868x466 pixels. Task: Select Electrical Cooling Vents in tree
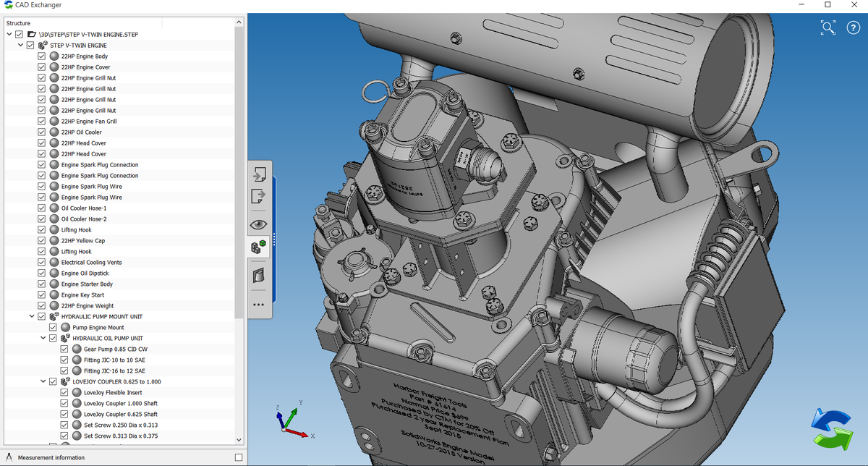(91, 262)
